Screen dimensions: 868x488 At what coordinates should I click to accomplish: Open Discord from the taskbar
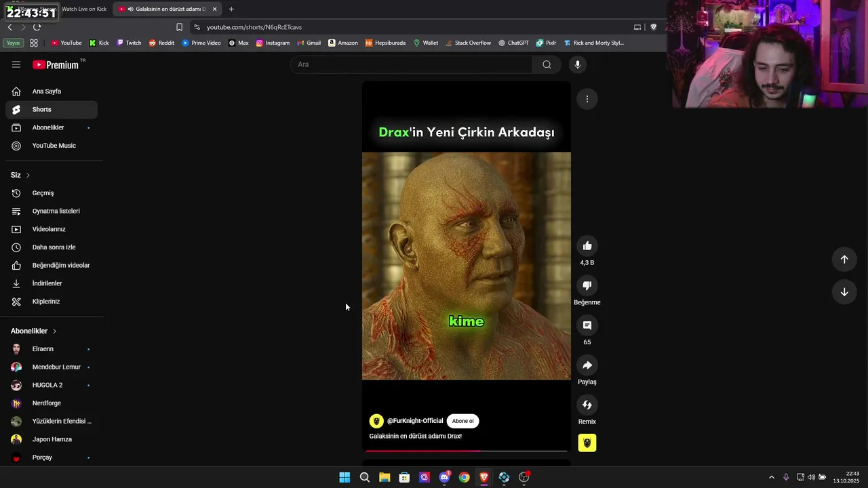tap(444, 477)
